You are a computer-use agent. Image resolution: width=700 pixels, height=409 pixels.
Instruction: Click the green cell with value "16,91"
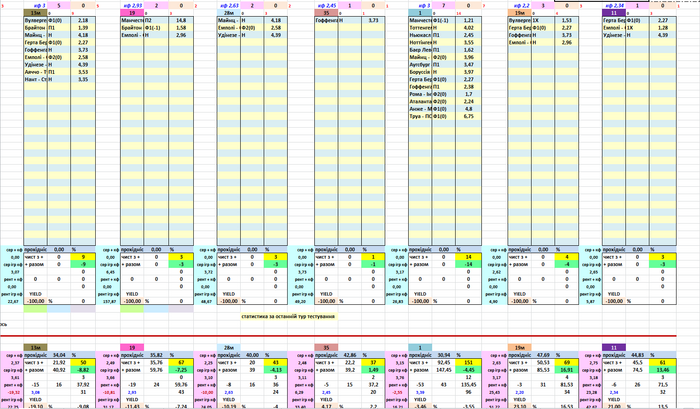[x=567, y=370]
